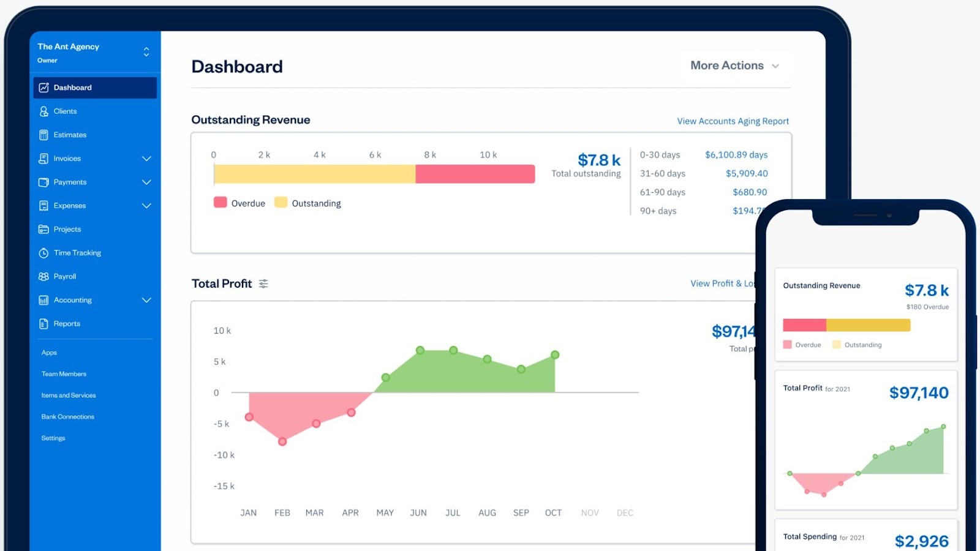Click the Total Profit filter icon
980x551 pixels.
263,283
